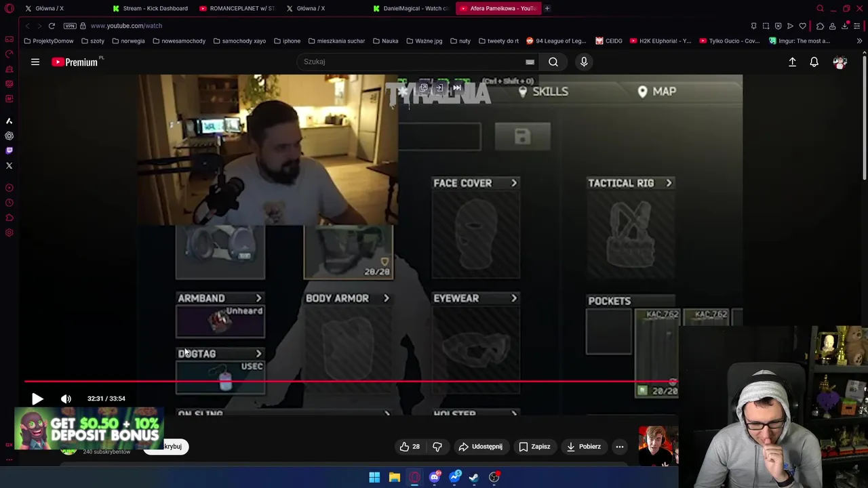Open the szoty bookmark folder
This screenshot has height=488, width=868.
click(x=93, y=41)
